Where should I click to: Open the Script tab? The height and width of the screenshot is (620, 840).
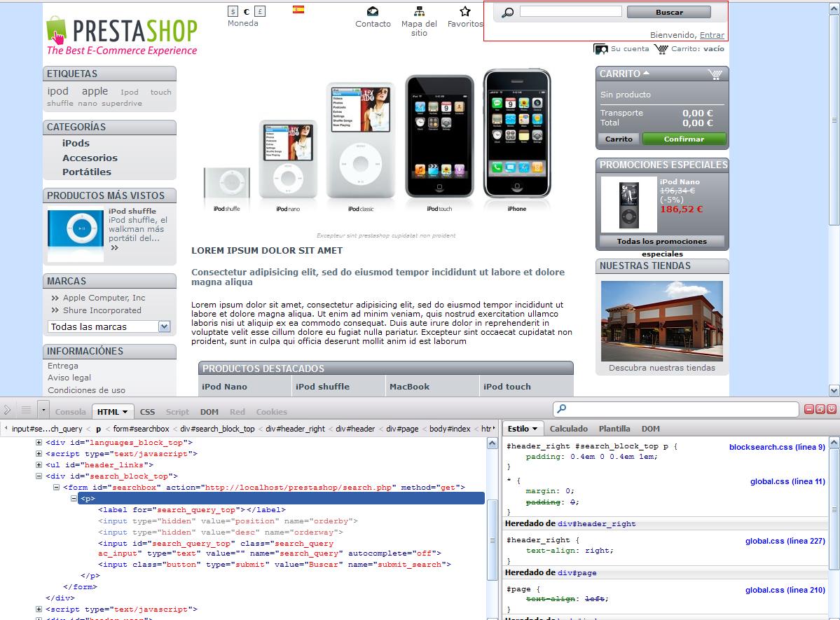pyautogui.click(x=177, y=411)
